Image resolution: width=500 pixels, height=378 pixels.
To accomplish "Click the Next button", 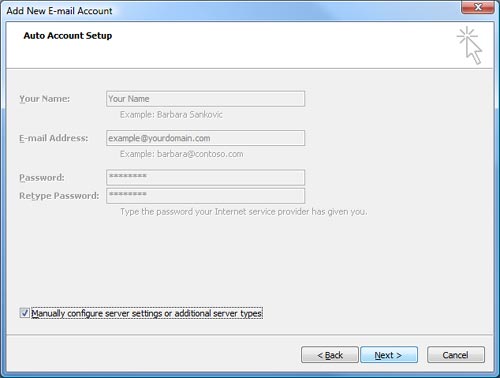I will click(389, 355).
